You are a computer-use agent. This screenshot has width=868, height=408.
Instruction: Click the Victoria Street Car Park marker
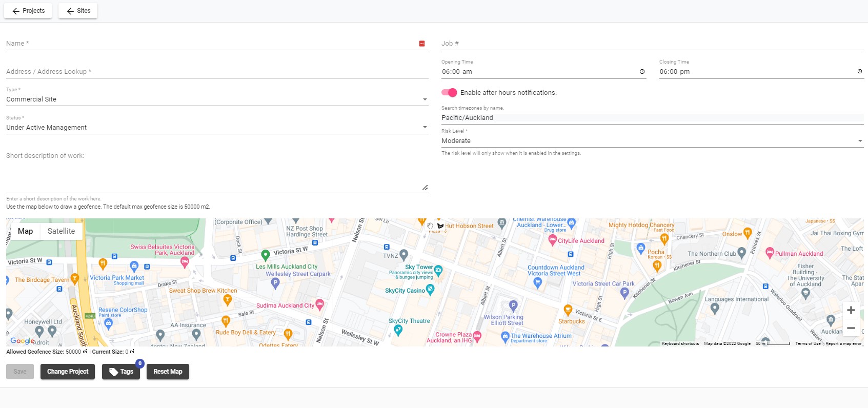(x=624, y=293)
